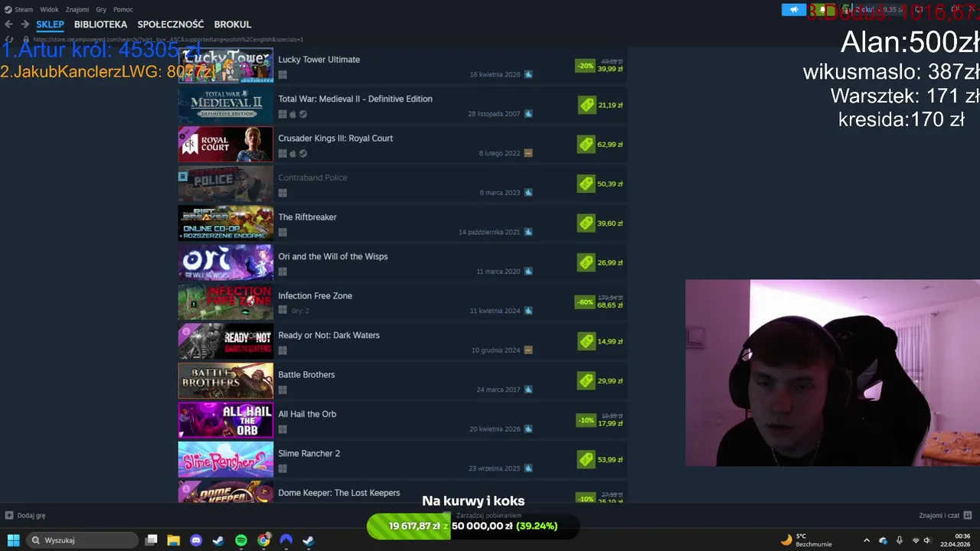
Task: Click the Wyszukaj taskbar search box
Action: tap(83, 540)
